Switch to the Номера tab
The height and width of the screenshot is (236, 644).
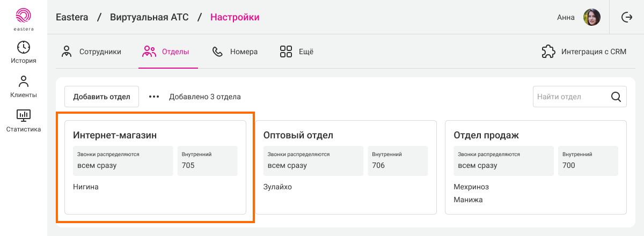tap(235, 52)
